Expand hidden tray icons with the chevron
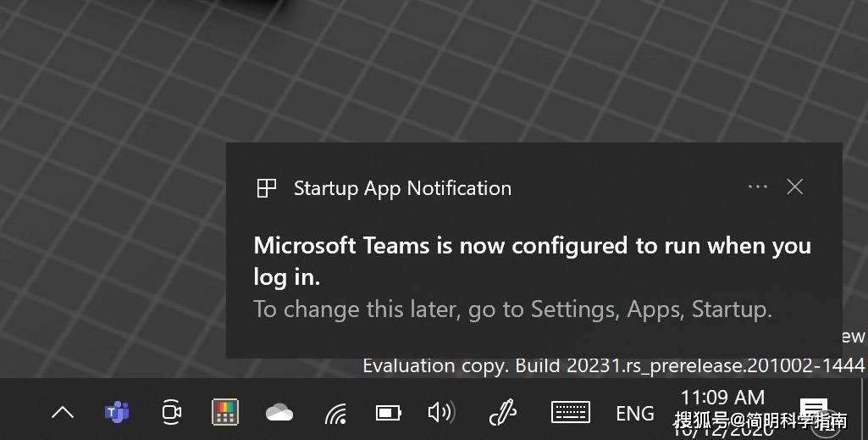Screen dimensions: 868x440 point(63,412)
